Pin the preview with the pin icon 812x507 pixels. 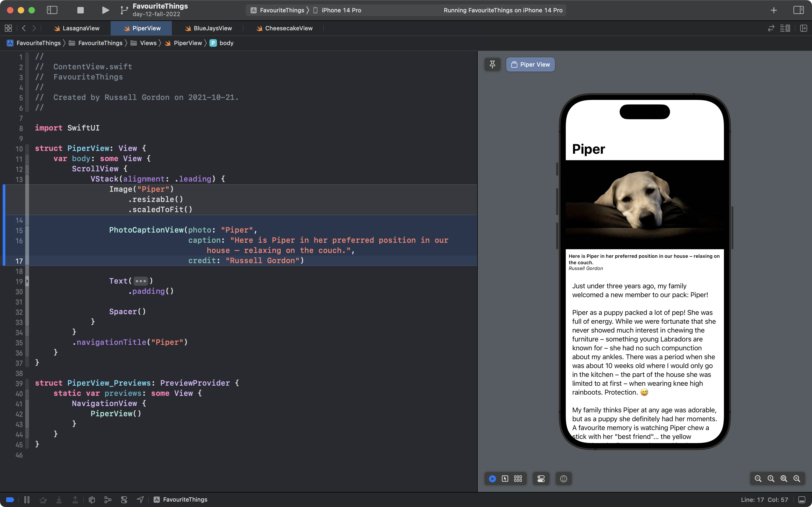492,64
